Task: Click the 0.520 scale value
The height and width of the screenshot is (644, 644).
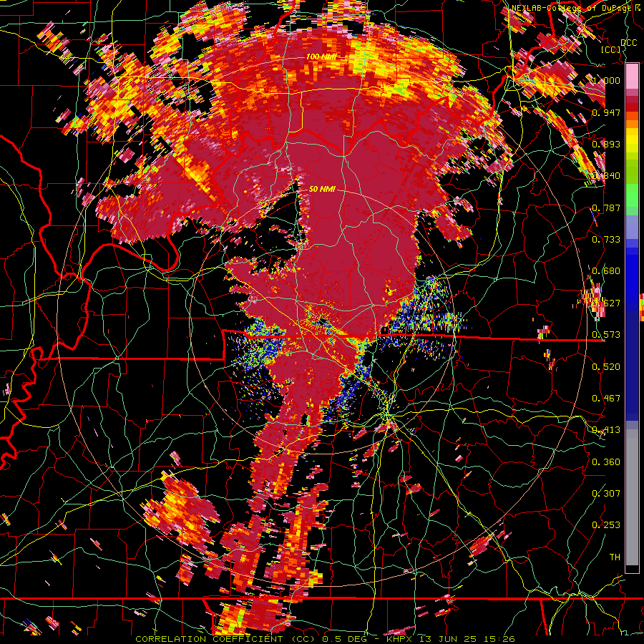Action: 606,367
